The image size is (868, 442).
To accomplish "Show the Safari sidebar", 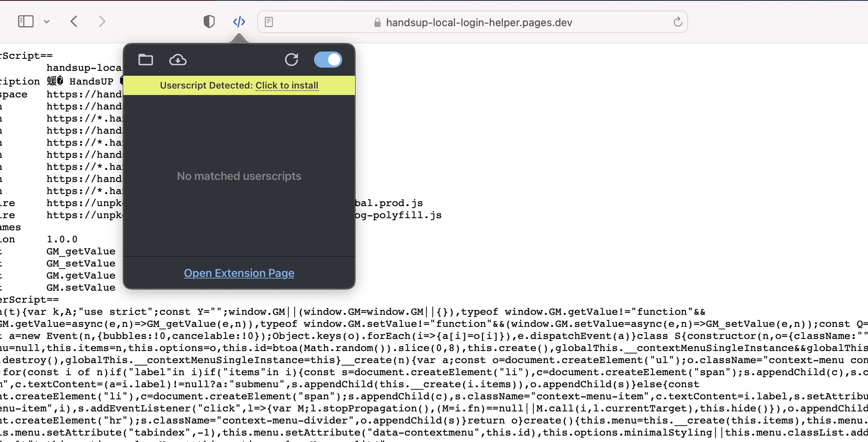I will (x=26, y=21).
